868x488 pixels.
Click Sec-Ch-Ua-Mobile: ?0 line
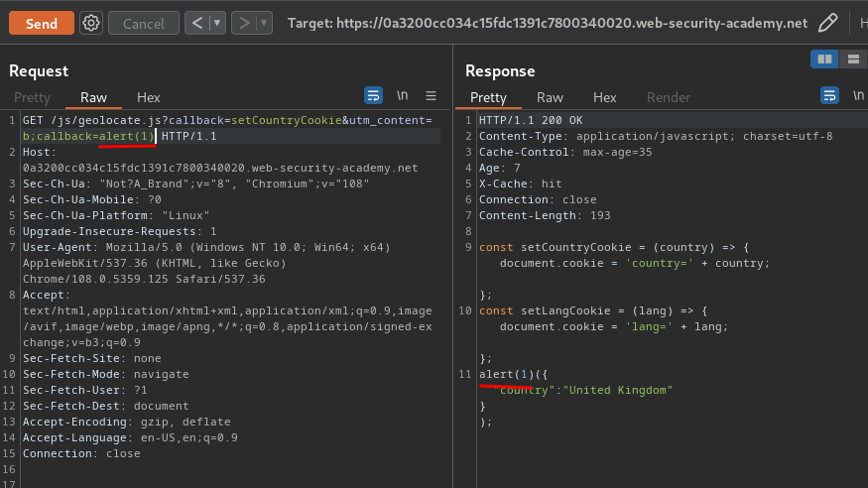coord(92,199)
